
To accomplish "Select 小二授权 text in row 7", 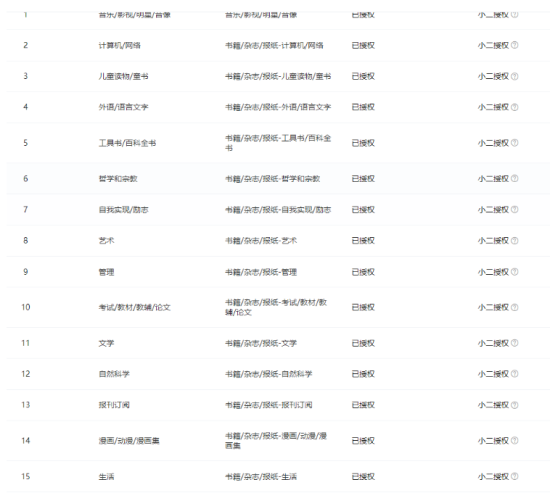I will tap(493, 210).
